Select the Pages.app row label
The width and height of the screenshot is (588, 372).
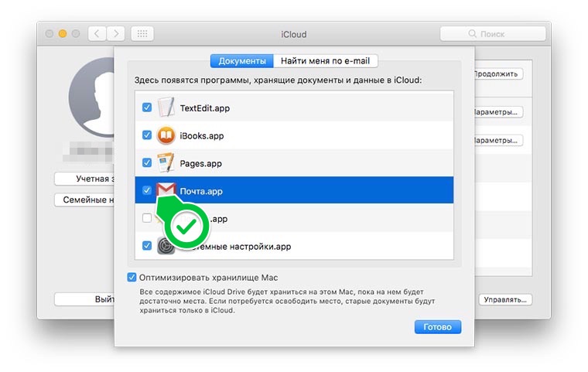200,163
